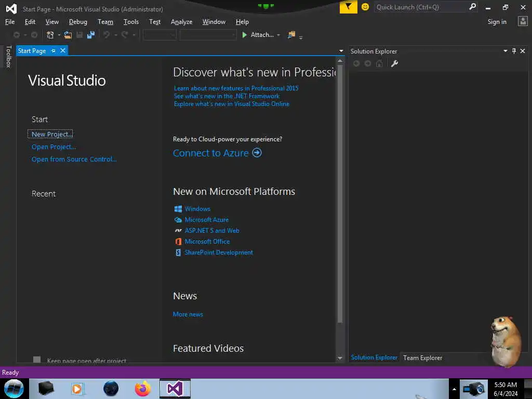The width and height of the screenshot is (532, 399).
Task: Click the Solution Explorer Forward arrow
Action: coord(367,63)
